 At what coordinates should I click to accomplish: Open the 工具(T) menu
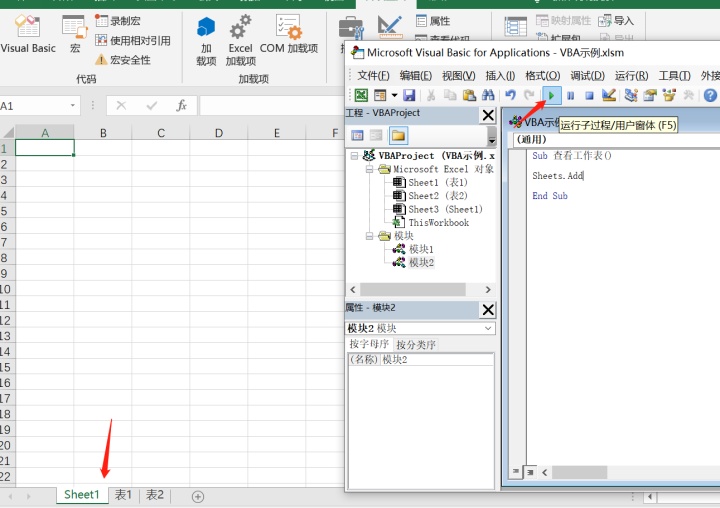[674, 75]
